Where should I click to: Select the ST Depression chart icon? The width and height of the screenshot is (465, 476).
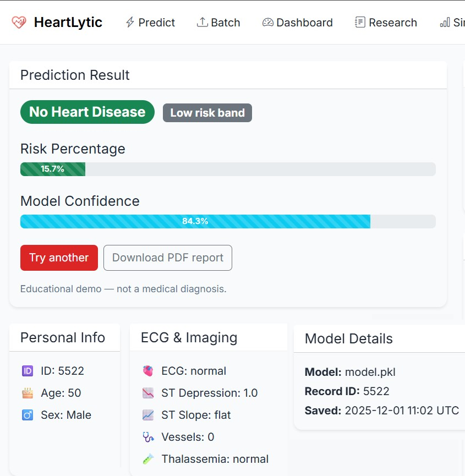[x=147, y=393]
